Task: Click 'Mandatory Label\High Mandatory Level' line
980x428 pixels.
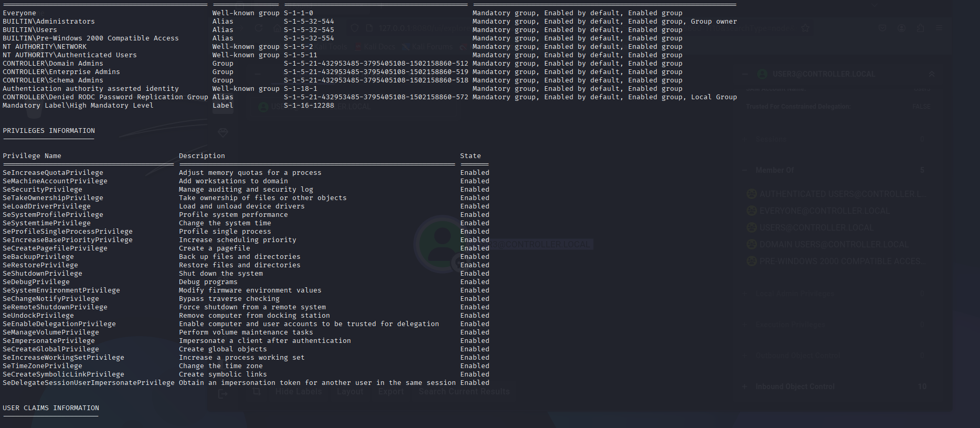Action: click(78, 106)
